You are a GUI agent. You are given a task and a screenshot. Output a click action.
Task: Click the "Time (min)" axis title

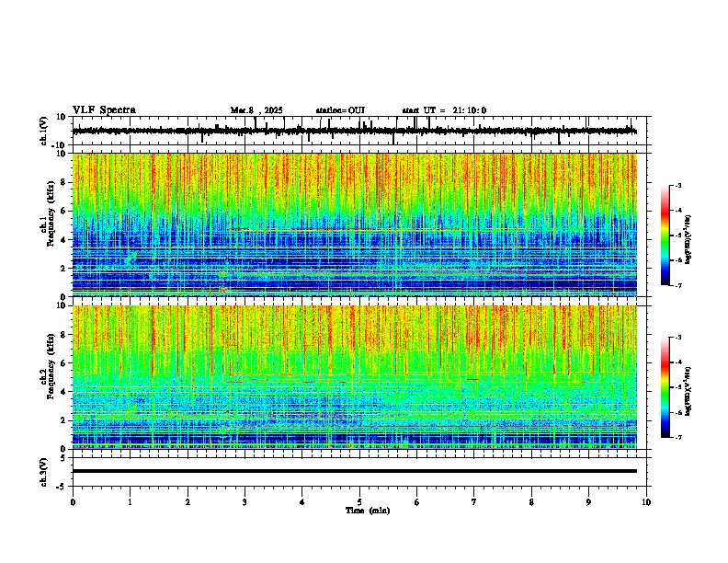point(368,511)
